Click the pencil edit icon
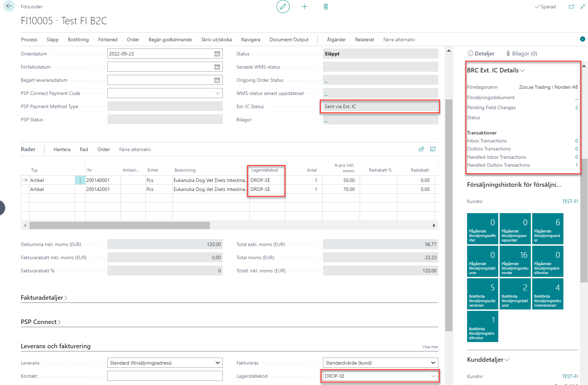 283,7
